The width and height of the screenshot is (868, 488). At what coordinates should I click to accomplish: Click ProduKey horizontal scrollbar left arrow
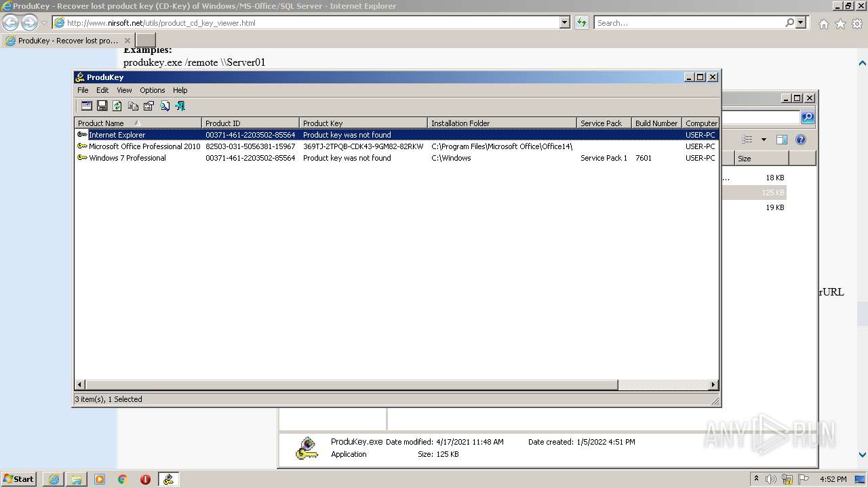tap(80, 385)
